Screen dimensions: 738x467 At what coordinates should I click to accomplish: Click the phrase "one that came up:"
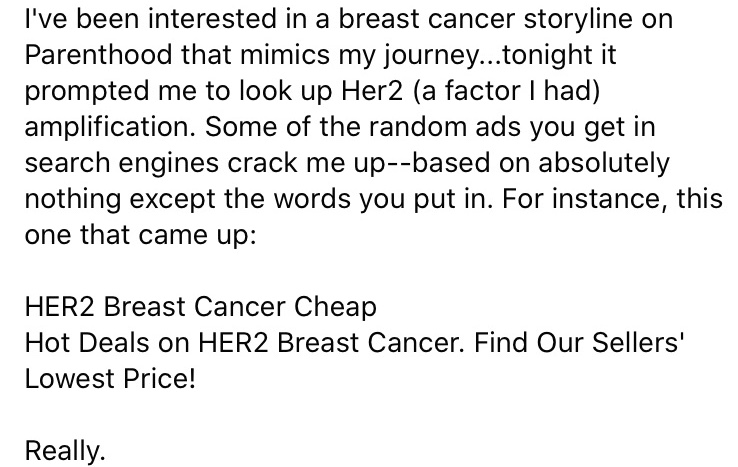click(x=140, y=235)
